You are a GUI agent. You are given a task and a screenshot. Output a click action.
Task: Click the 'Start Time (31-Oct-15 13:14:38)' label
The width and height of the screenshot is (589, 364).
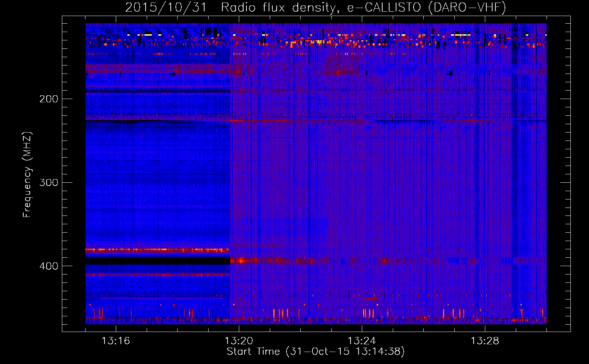pos(316,352)
